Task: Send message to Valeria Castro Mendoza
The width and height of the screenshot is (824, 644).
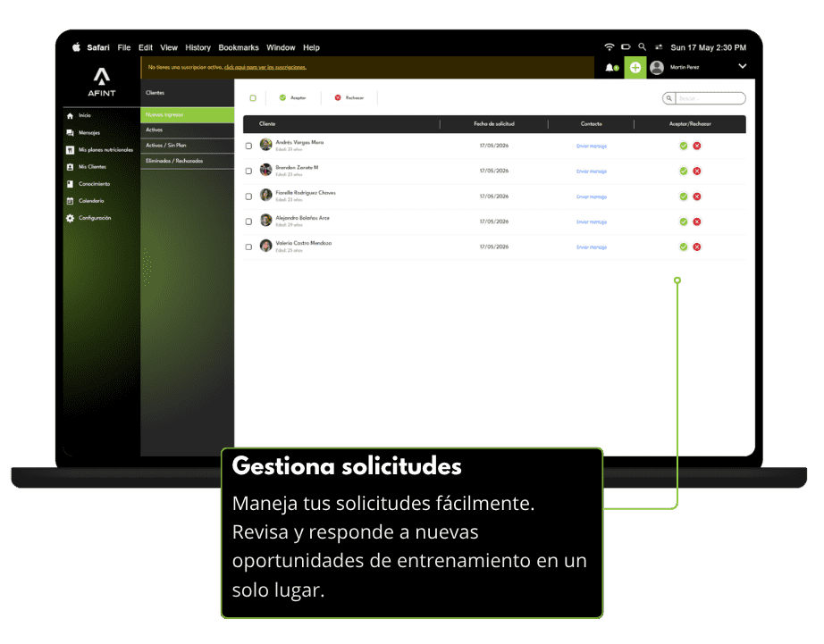Action: [592, 247]
